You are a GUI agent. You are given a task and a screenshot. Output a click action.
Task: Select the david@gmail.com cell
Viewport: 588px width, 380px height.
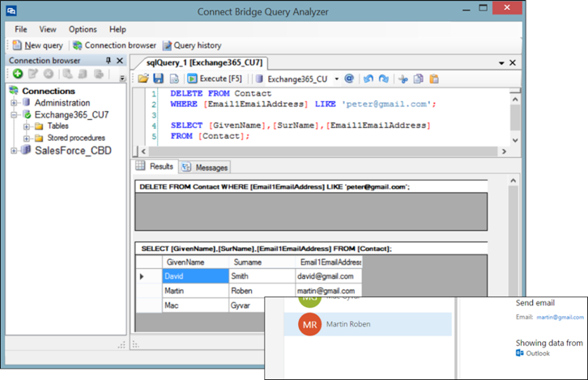pos(329,276)
